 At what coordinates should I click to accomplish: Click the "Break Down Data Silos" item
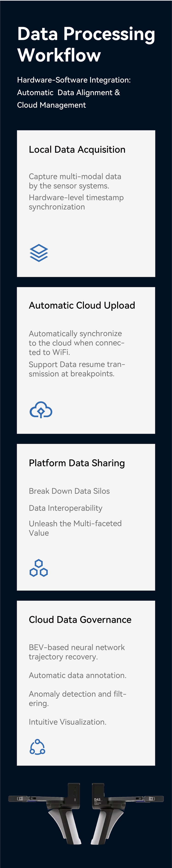pos(69,491)
